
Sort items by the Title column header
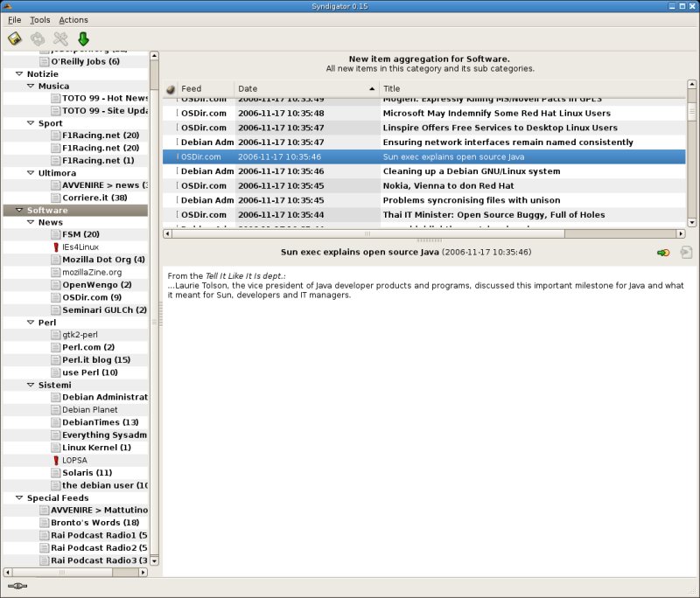(533, 89)
